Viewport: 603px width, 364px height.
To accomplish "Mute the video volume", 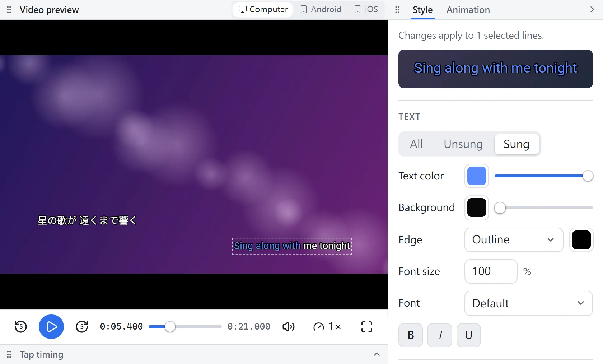I will (x=288, y=327).
